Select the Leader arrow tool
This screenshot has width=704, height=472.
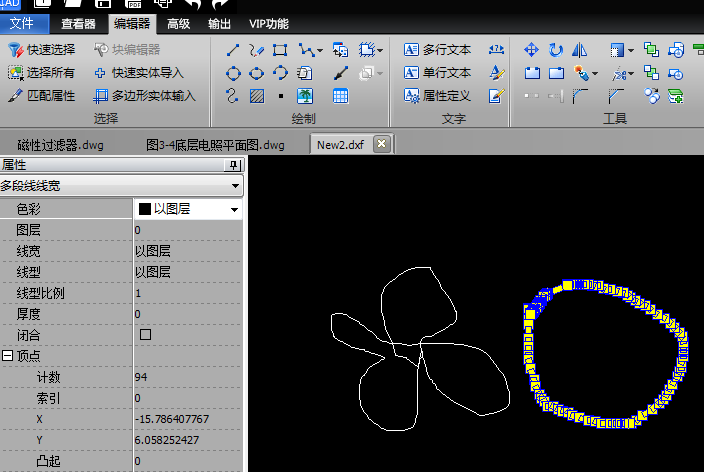tap(341, 73)
